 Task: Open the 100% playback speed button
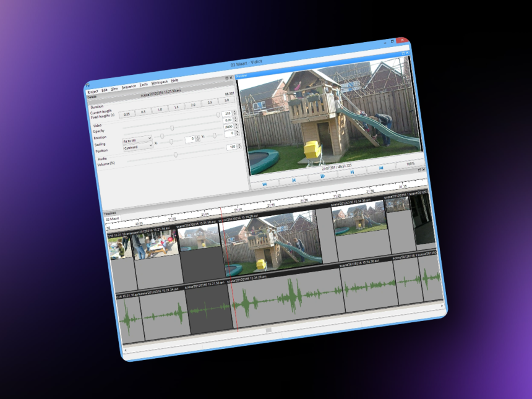tap(410, 164)
